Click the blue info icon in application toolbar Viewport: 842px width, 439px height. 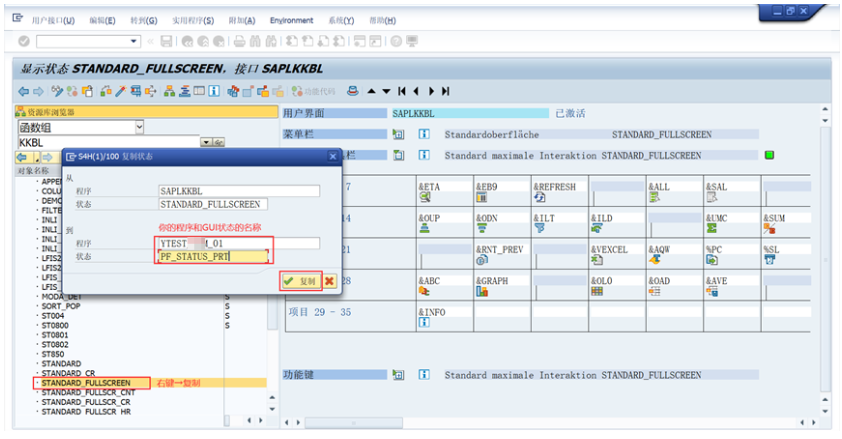(x=214, y=91)
